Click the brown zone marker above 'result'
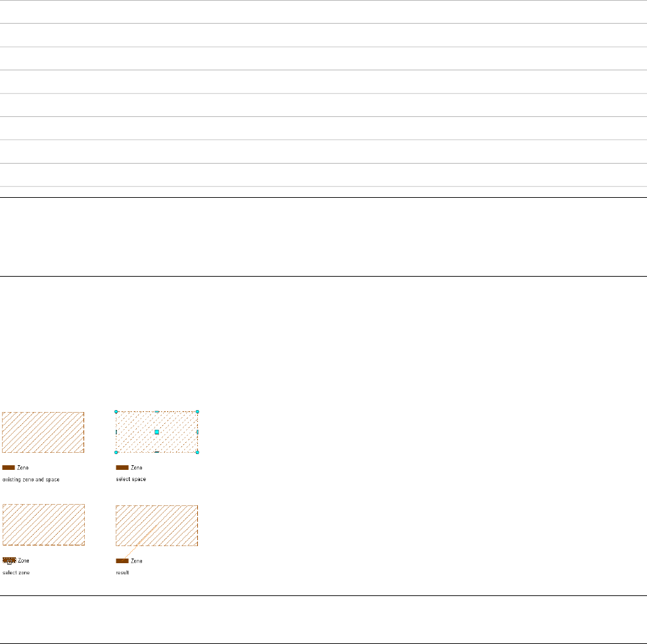This screenshot has height=644, width=647. click(122, 561)
